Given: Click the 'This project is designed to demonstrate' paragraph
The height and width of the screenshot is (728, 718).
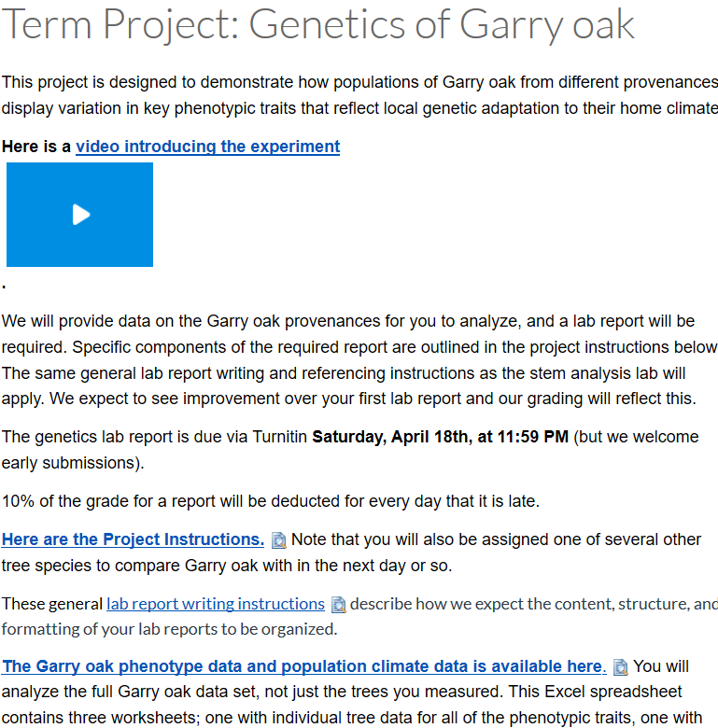Looking at the screenshot, I should click(359, 95).
